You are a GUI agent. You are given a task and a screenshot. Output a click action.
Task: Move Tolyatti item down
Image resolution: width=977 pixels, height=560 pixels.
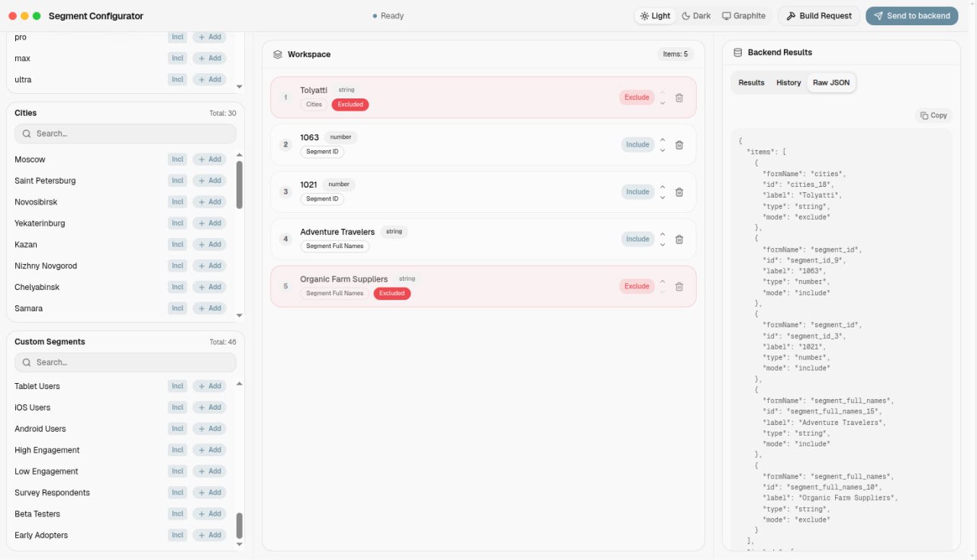point(663,103)
